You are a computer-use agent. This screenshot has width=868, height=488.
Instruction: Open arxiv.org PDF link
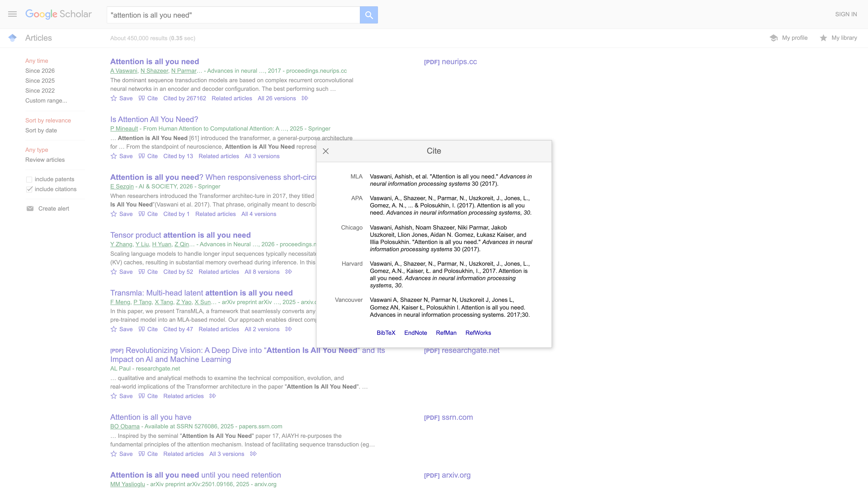447,475
